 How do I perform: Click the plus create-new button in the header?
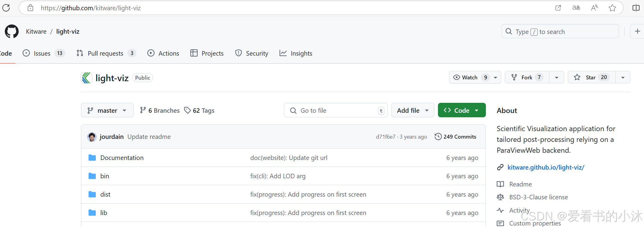click(x=637, y=31)
